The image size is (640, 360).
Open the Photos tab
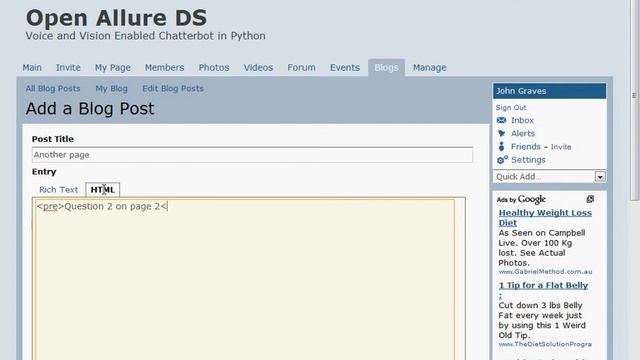point(214,68)
